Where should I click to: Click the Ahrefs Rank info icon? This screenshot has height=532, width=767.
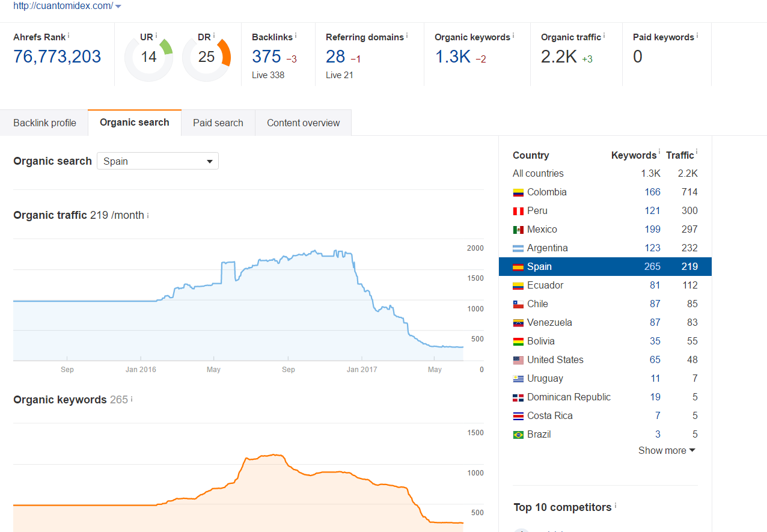[69, 35]
